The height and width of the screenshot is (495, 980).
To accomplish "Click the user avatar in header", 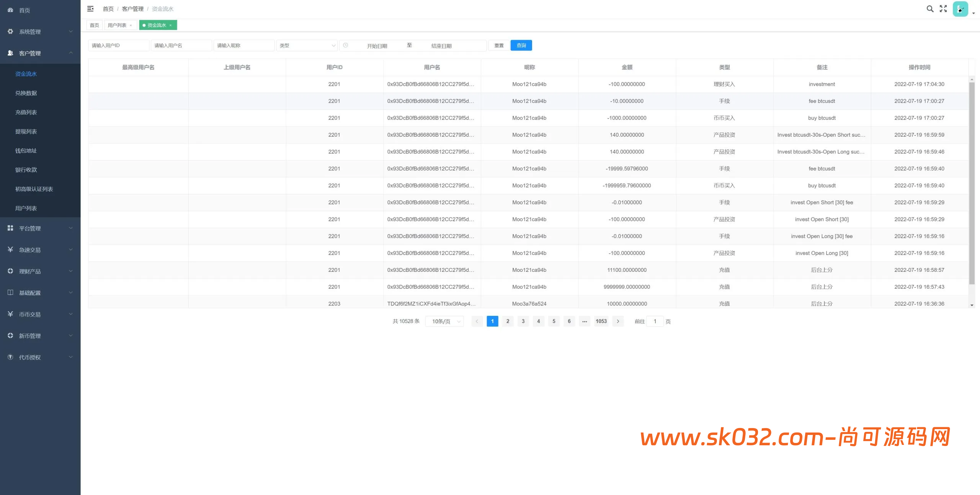I will [960, 9].
